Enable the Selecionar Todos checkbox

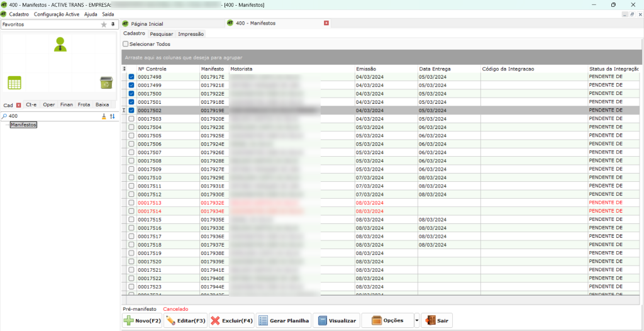[126, 44]
